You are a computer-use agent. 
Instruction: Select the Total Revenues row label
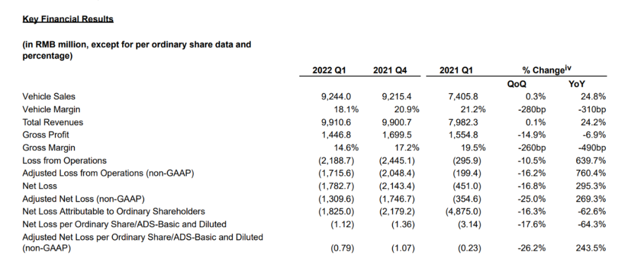(x=52, y=122)
